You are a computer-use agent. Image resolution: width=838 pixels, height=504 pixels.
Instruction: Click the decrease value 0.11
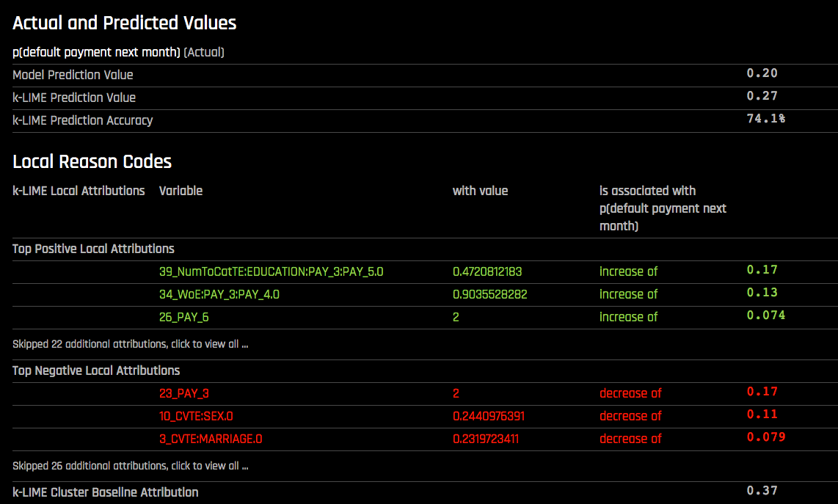(762, 414)
